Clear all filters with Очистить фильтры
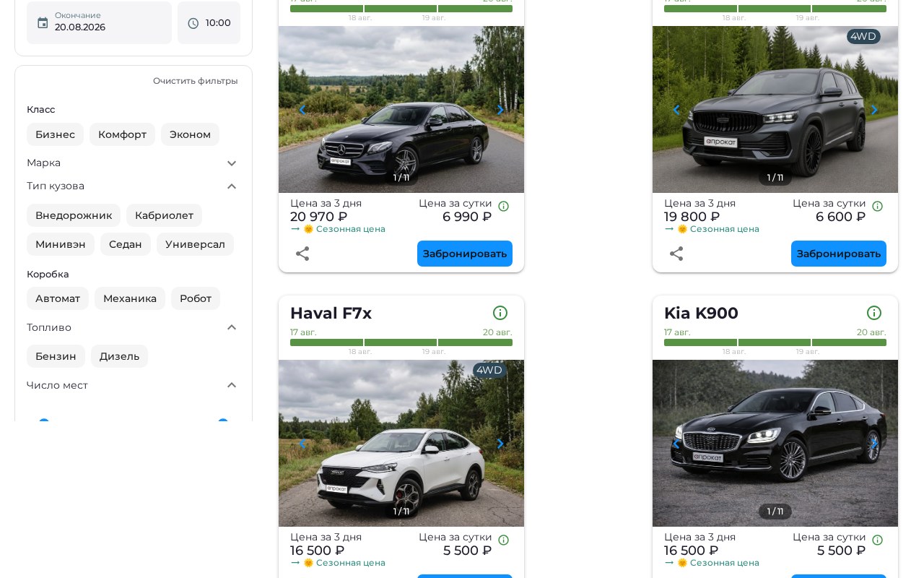This screenshot has width=924, height=578. 196,81
